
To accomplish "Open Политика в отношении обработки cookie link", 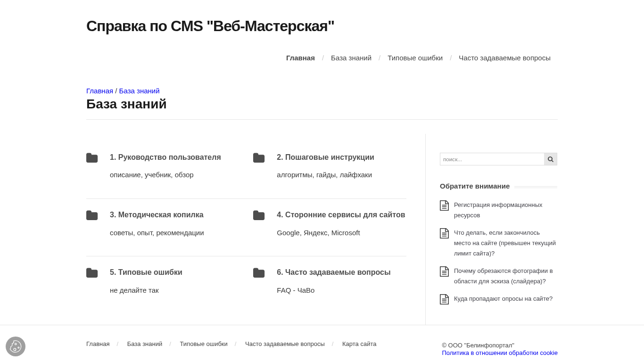I will [500, 353].
